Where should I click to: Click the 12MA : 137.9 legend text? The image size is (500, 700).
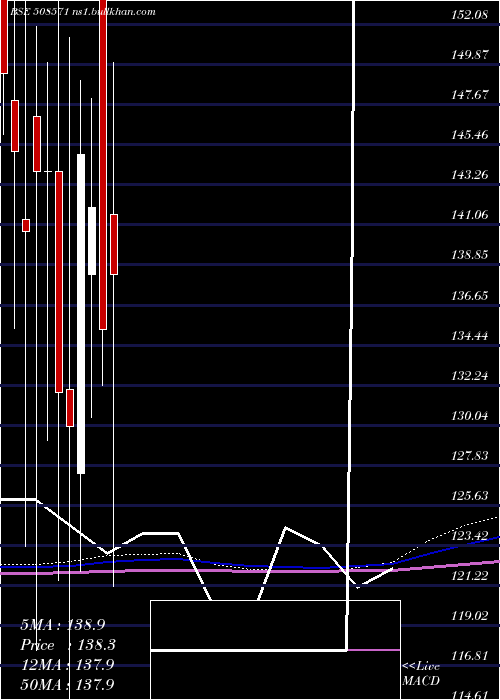click(67, 665)
